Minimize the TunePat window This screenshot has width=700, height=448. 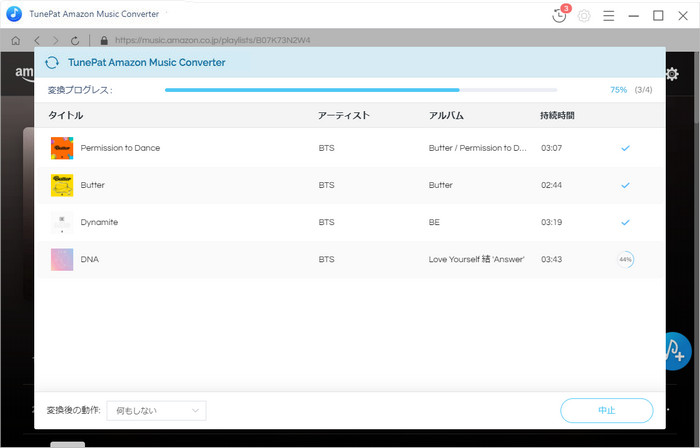633,16
